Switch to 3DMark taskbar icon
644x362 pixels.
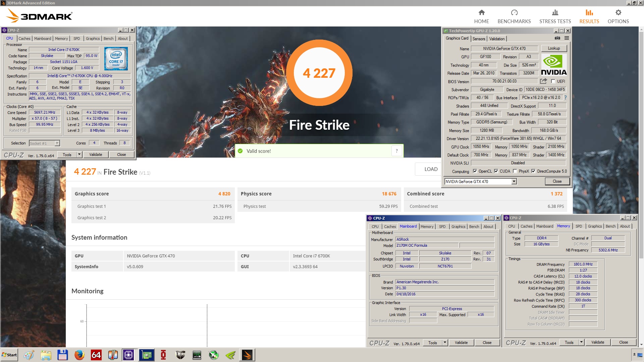247,355
